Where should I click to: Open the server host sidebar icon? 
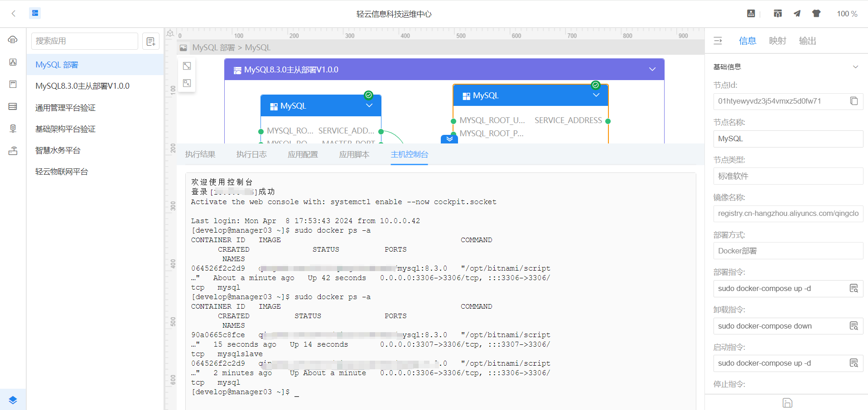[13, 129]
